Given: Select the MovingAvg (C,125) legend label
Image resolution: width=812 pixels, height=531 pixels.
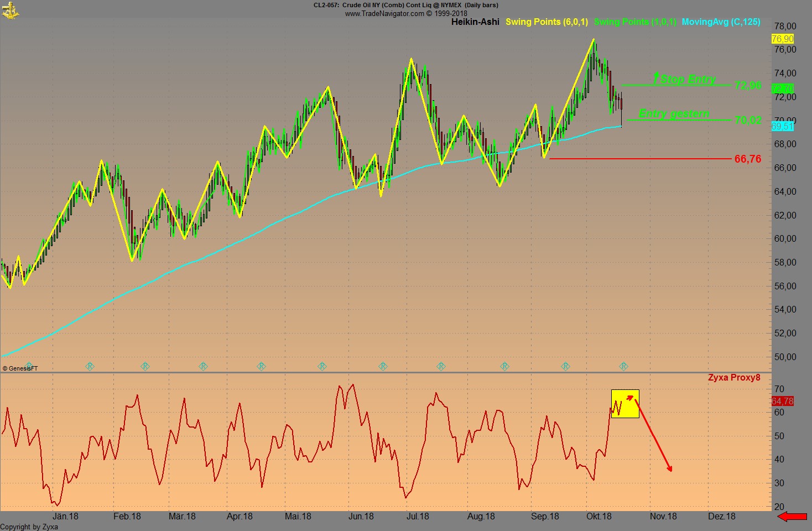Looking at the screenshot, I should (x=721, y=22).
